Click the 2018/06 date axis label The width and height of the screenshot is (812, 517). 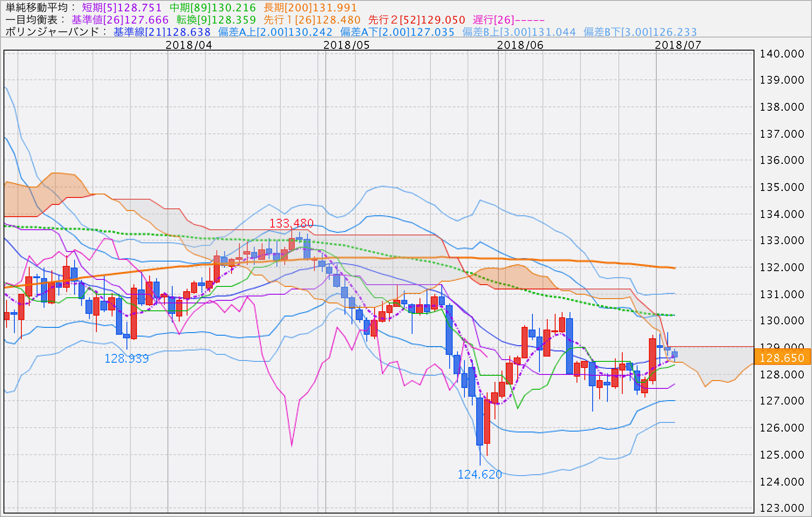[x=520, y=45]
